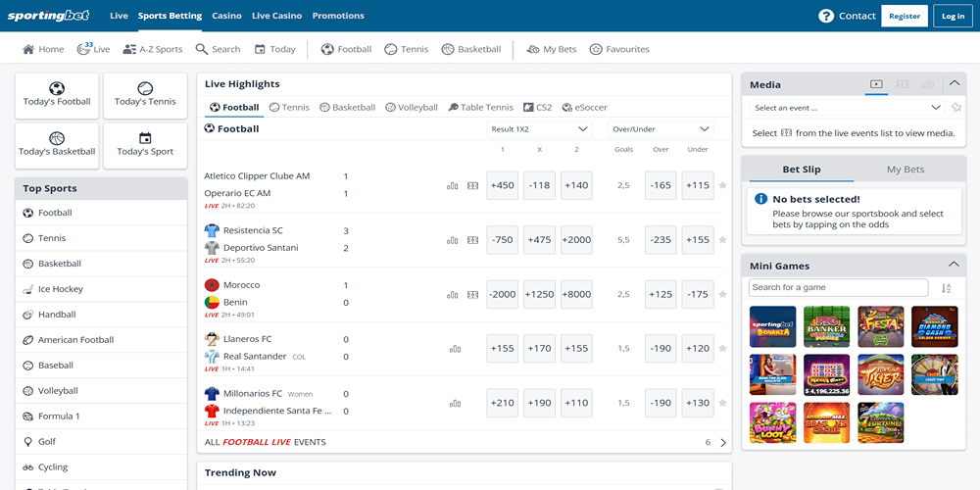980x490 pixels.
Task: Open Favourites in the navigation bar
Action: [x=619, y=49]
